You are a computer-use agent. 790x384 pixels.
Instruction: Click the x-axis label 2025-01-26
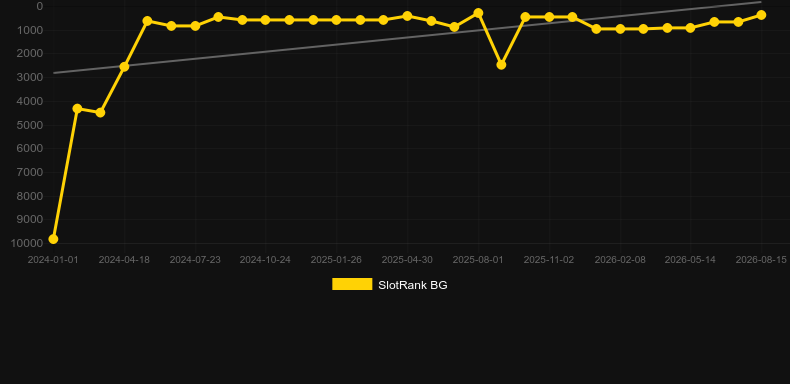pyautogui.click(x=336, y=260)
